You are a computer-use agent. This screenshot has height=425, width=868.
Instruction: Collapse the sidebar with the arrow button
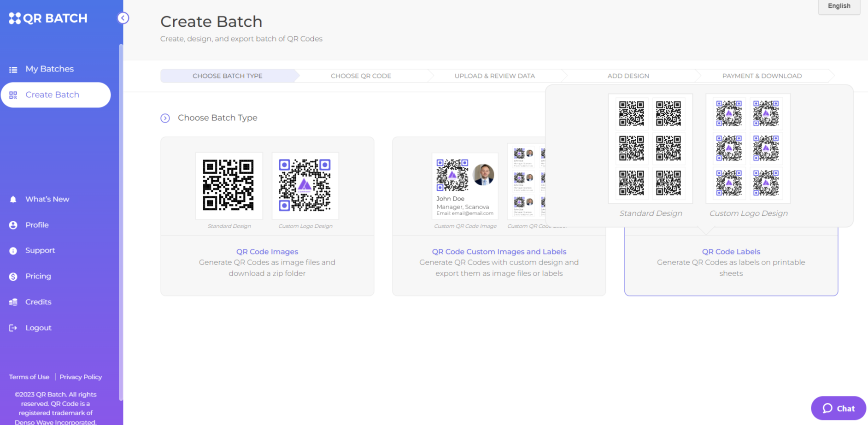pos(123,18)
